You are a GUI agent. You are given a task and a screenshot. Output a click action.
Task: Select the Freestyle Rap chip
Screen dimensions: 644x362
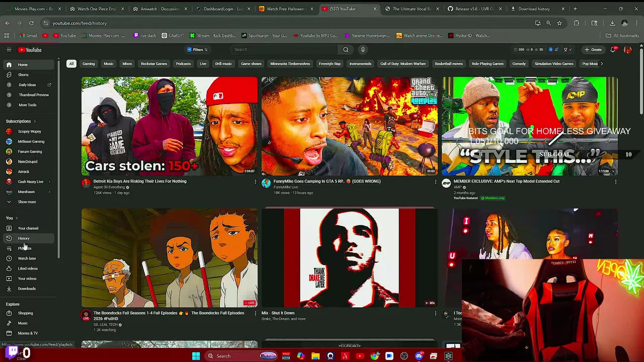point(330,64)
